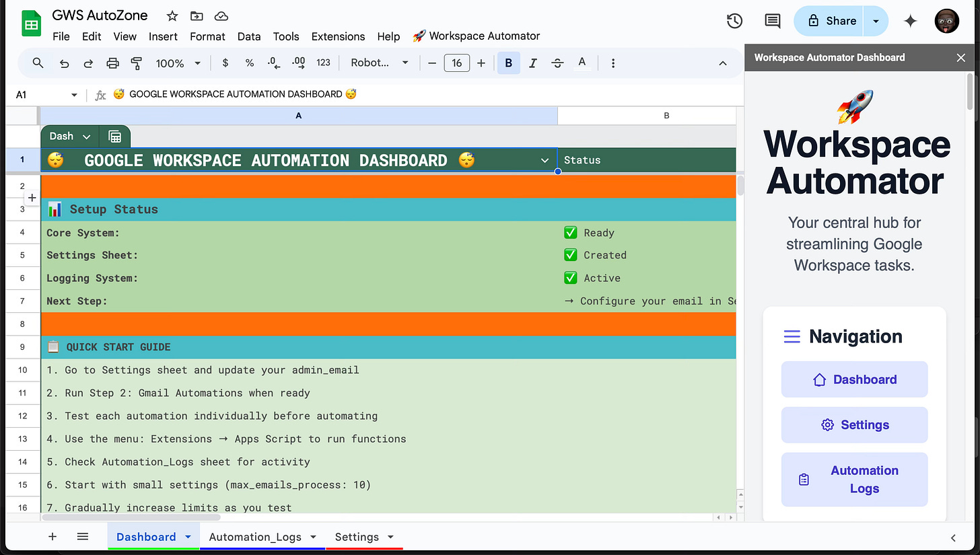Toggle the Logging System Active checkbox

pos(570,278)
